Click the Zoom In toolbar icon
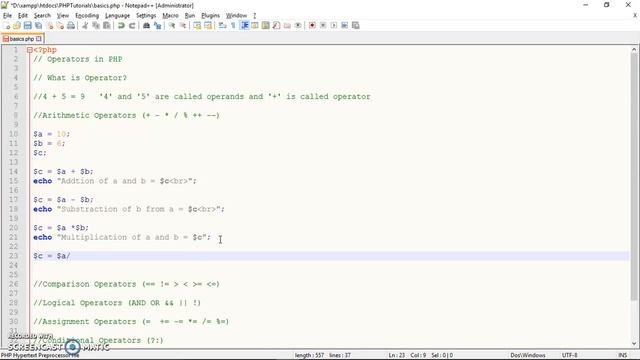The height and width of the screenshot is (360, 640). (172, 25)
